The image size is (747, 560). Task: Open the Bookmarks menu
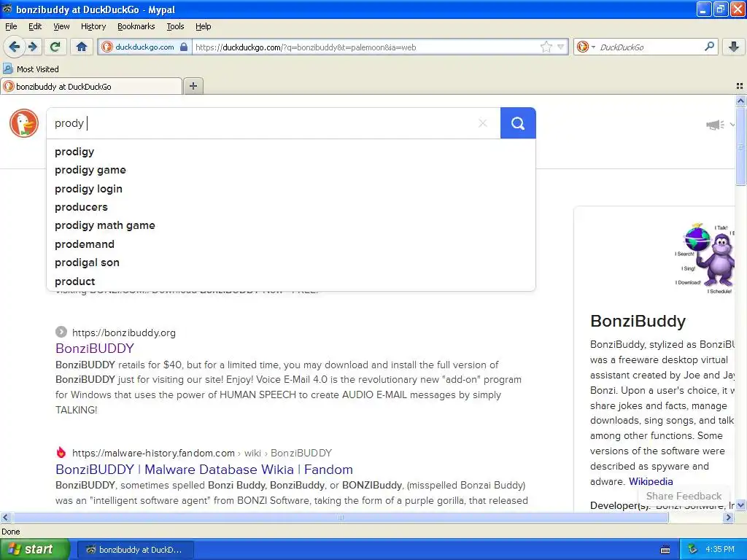coord(136,26)
